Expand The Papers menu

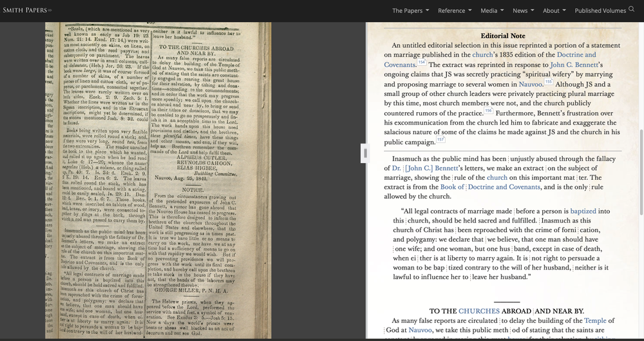click(410, 11)
